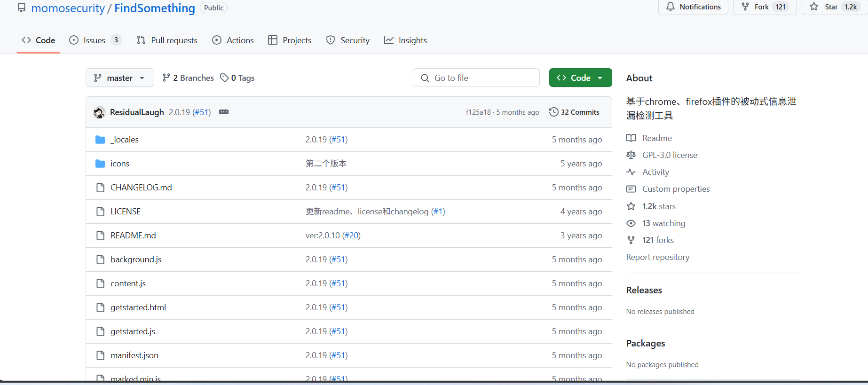The image size is (868, 385).
Task: Open getstarted.js file
Action: (x=133, y=331)
